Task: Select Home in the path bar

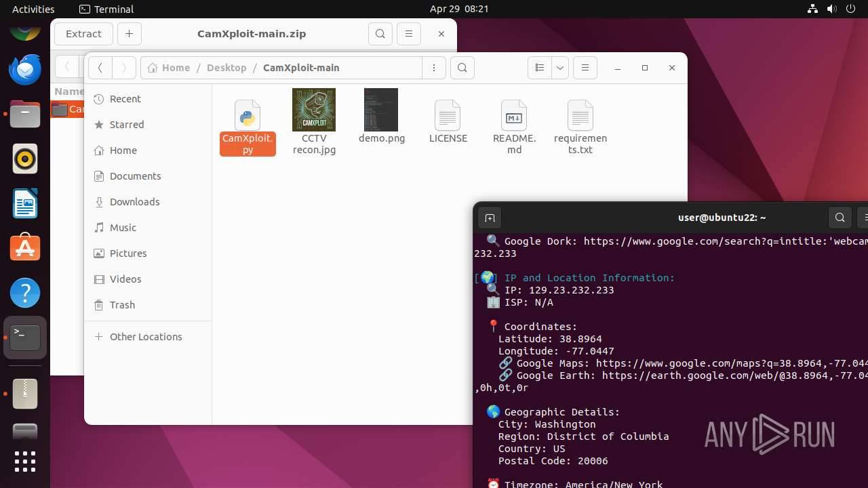Action: point(169,68)
